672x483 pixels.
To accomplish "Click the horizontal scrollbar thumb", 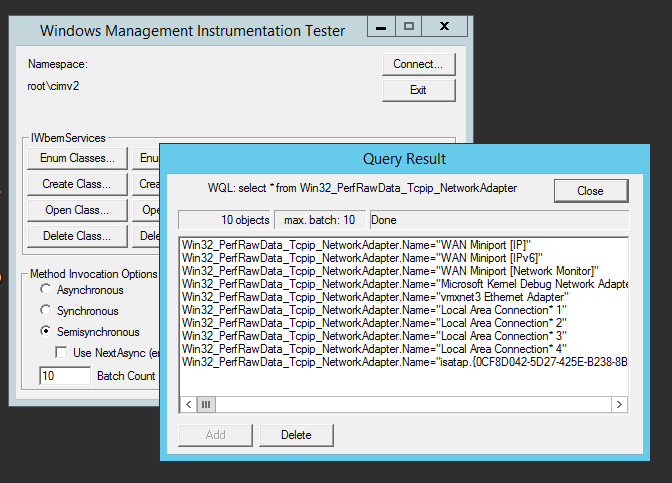I will pos(206,404).
